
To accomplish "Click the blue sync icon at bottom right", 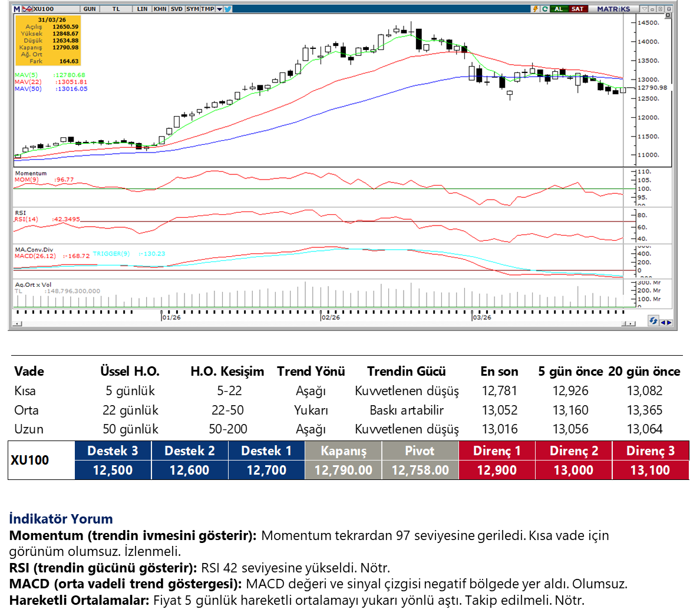I will click(653, 321).
